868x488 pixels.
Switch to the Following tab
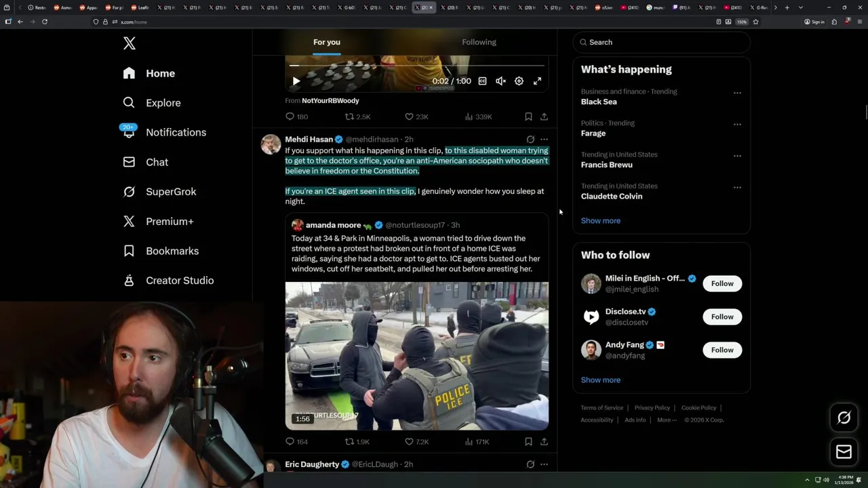click(x=479, y=42)
